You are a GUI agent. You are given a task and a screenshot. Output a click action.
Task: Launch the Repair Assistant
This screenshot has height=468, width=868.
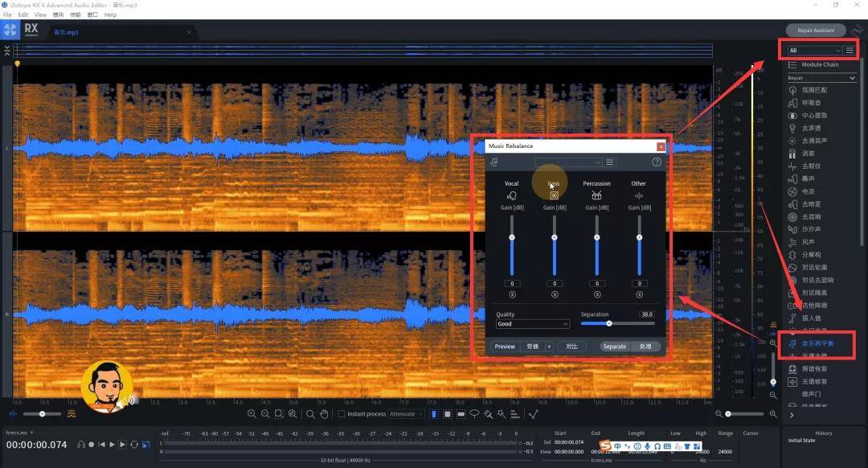point(816,30)
